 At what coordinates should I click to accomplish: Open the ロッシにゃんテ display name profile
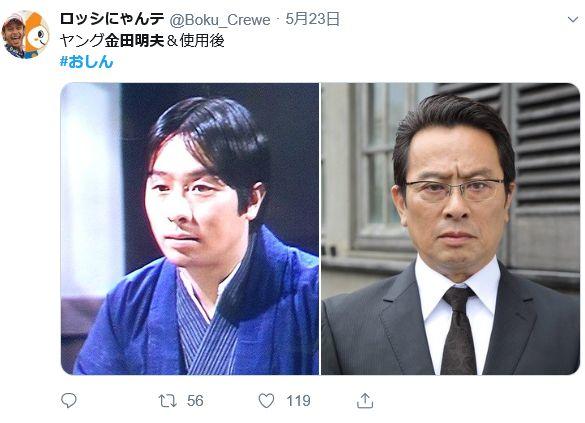pyautogui.click(x=112, y=19)
